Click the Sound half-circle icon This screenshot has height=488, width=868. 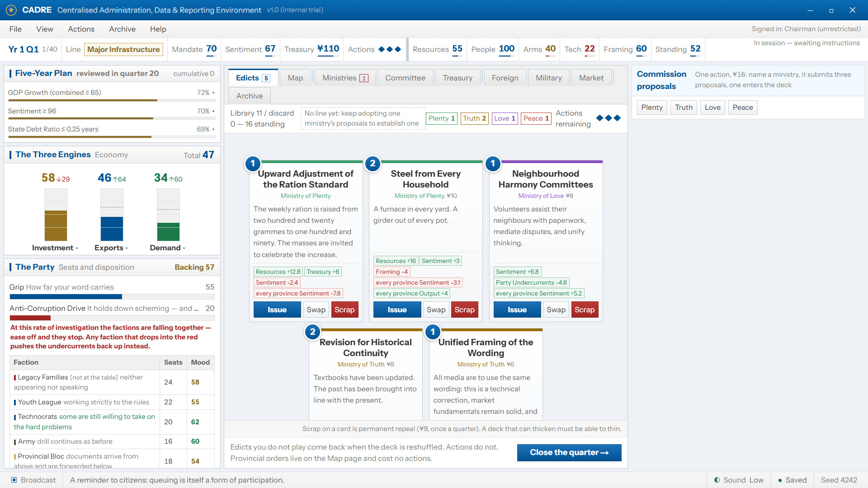coord(717,480)
